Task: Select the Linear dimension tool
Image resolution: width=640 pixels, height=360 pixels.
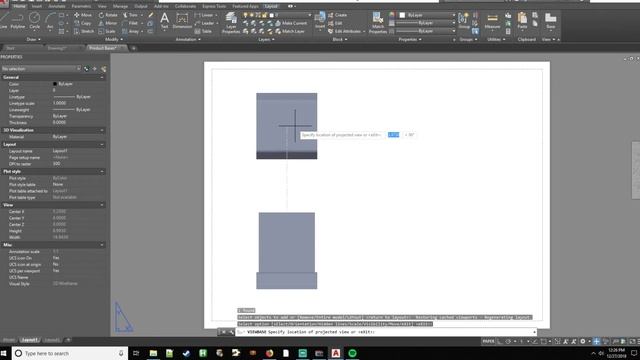Action: point(204,15)
